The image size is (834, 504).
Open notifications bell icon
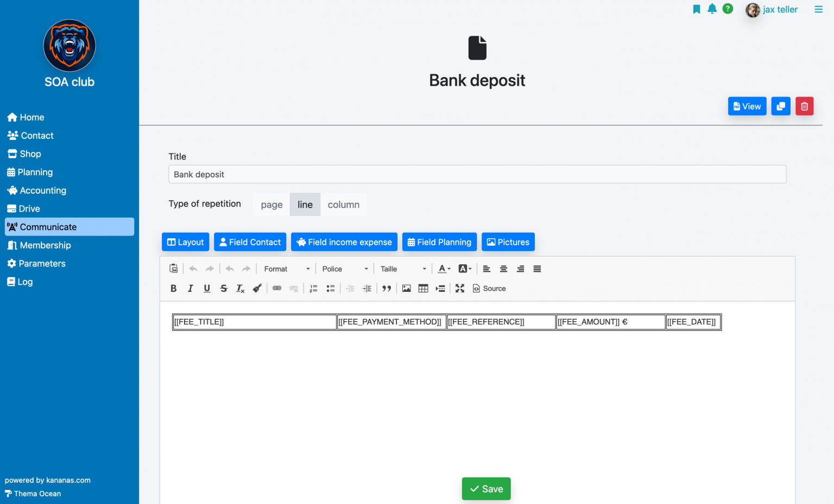[x=712, y=9]
